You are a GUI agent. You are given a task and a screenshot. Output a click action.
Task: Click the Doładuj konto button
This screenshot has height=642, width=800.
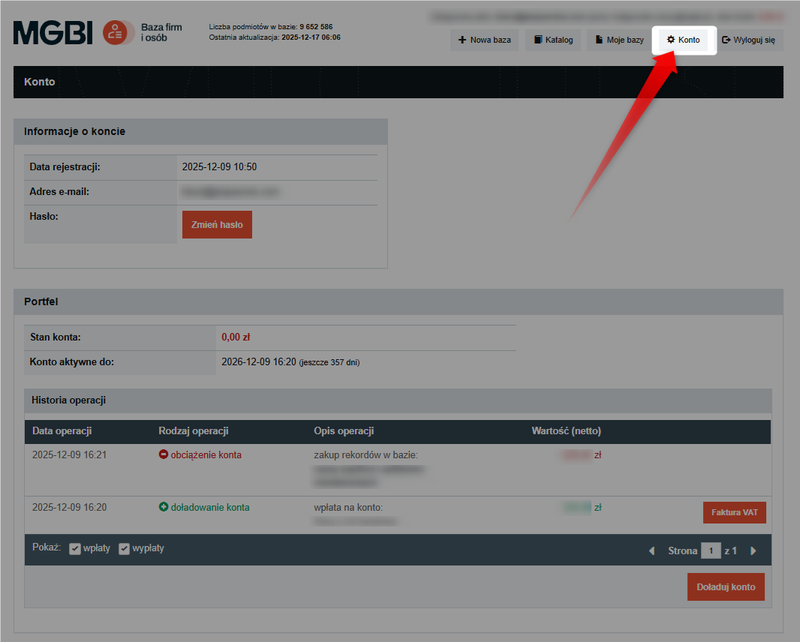725,587
